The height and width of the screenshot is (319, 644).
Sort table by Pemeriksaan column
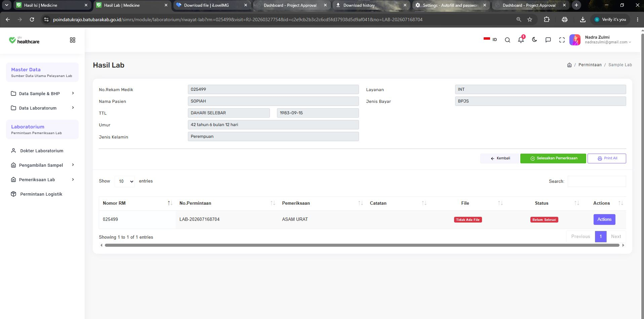click(x=322, y=203)
